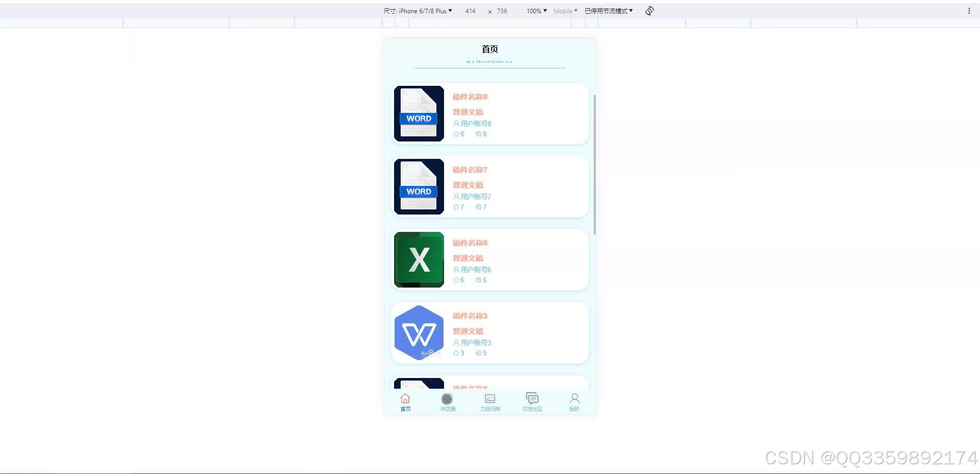Viewport: 980px width, 474px height.
Task: Click the rotate device orientation icon
Action: (x=649, y=11)
